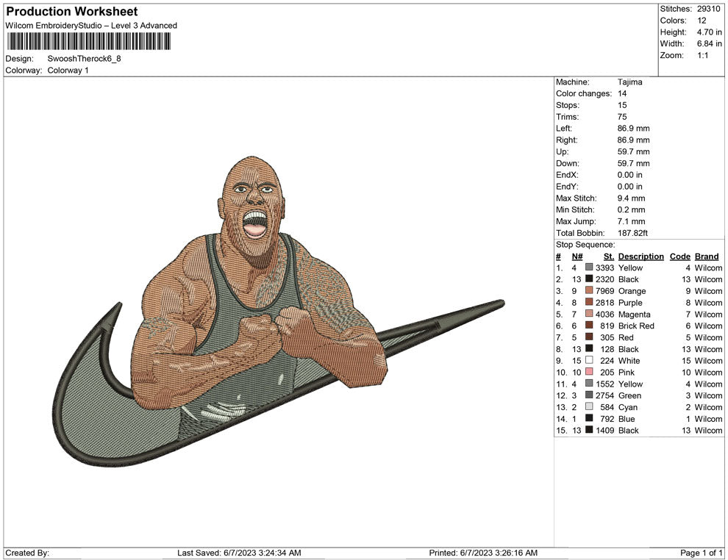Click the Production Worksheet title
This screenshot has height=560, width=728.
pyautogui.click(x=71, y=12)
